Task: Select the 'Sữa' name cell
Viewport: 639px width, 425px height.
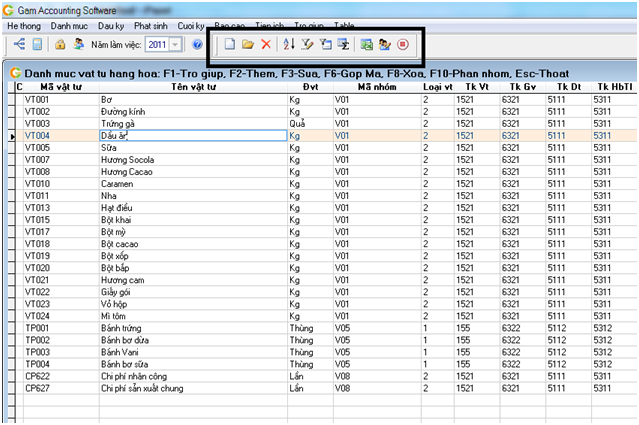Action: [x=194, y=148]
